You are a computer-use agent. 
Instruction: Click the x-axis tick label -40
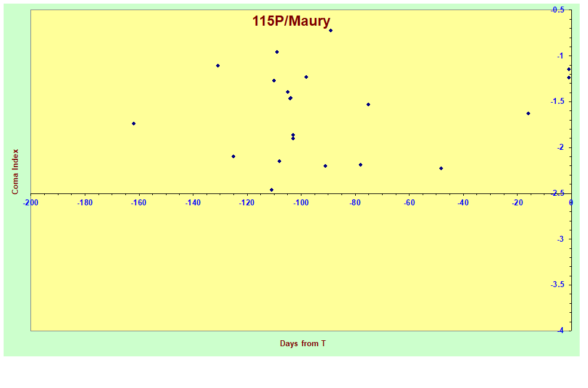[463, 203]
